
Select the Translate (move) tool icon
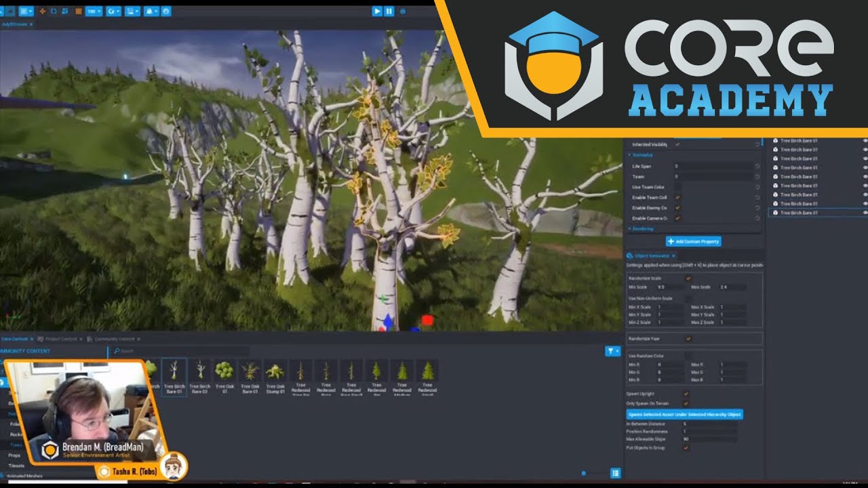(x=43, y=11)
